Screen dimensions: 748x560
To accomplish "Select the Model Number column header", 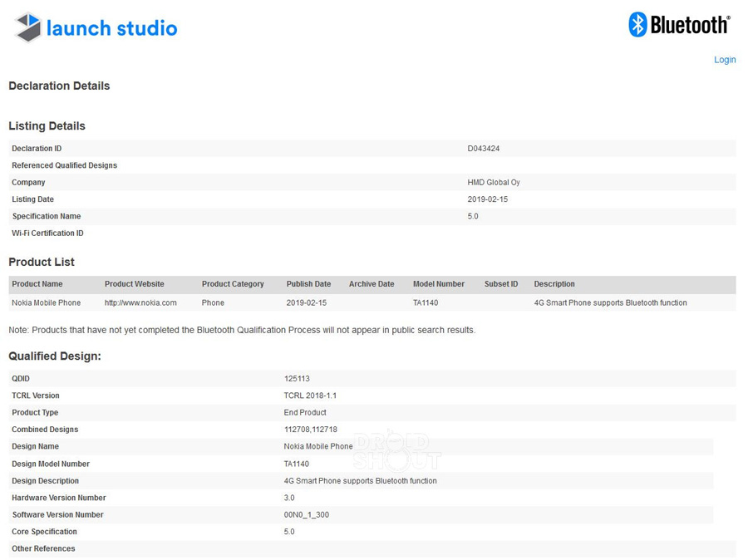I will (439, 284).
